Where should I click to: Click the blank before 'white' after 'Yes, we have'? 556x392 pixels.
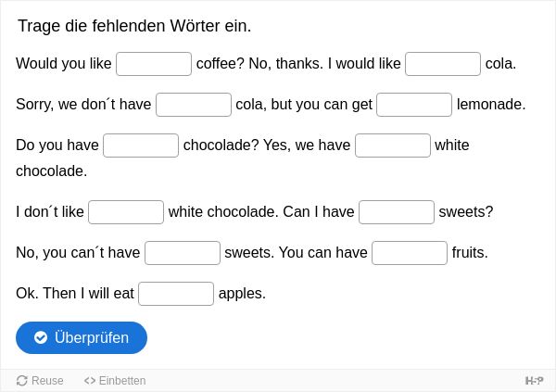coord(393,145)
